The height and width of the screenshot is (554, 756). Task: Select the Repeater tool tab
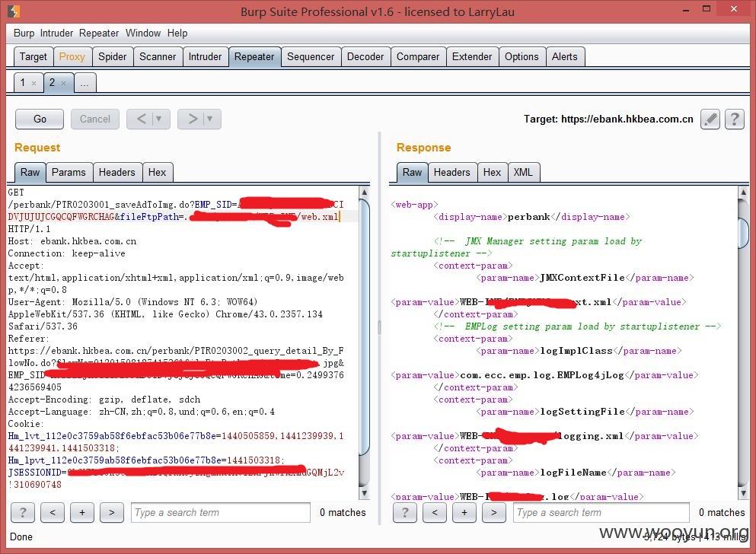point(254,57)
